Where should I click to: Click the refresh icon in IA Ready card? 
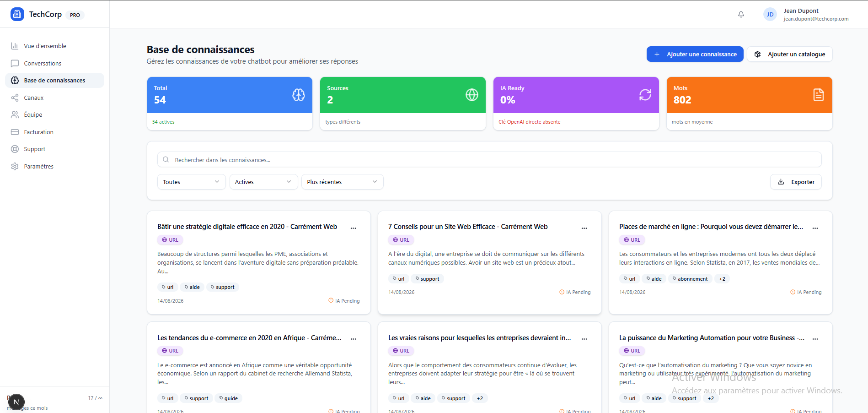(x=645, y=95)
